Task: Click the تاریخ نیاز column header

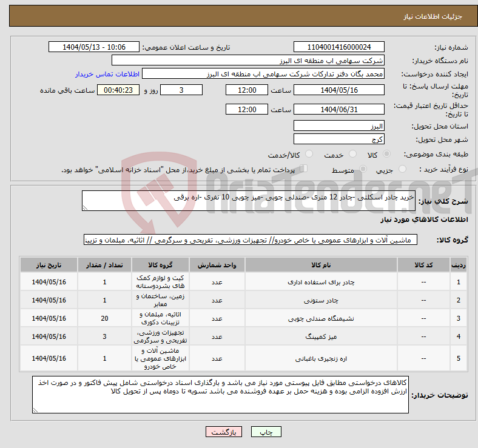Action: 49,265
